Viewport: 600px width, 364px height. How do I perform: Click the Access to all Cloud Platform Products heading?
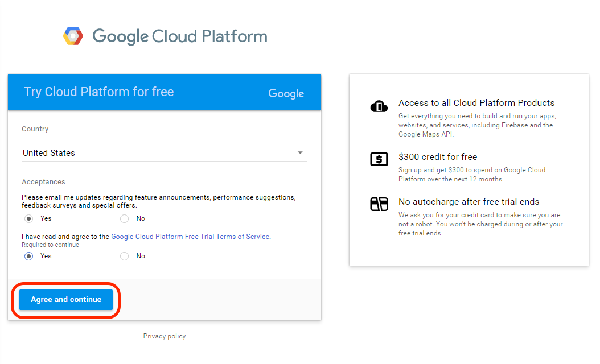tap(476, 103)
